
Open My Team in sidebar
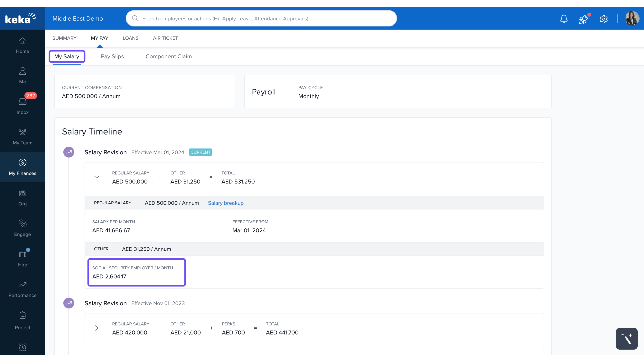pyautogui.click(x=23, y=136)
